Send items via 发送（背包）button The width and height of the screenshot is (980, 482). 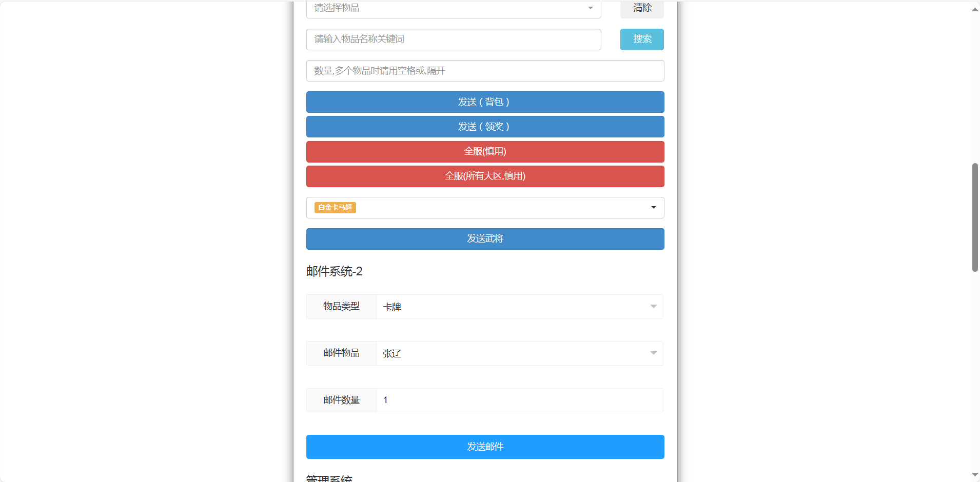point(485,102)
